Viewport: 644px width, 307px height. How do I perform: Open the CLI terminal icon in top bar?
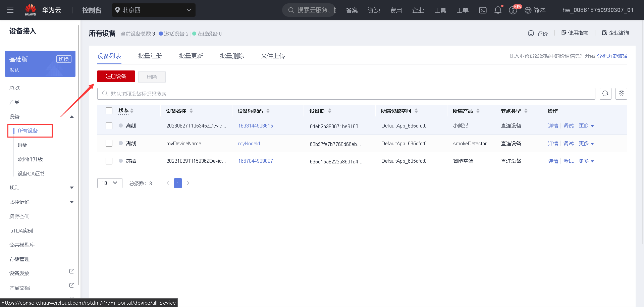tap(483, 10)
